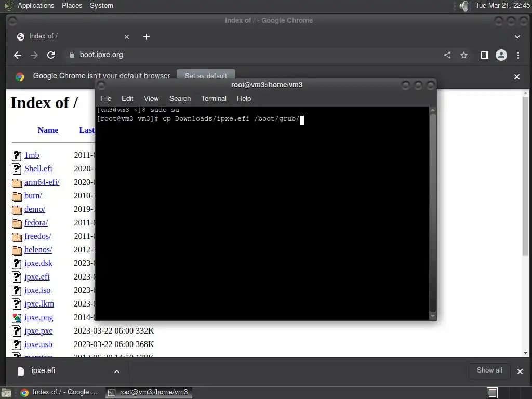
Task: Click unknown file icon beside Shell.efi
Action: [x=17, y=169]
